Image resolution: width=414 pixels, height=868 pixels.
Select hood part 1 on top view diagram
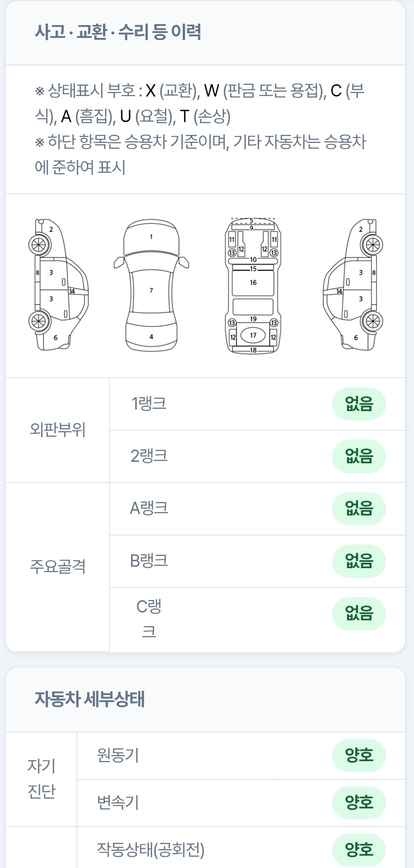click(x=151, y=237)
